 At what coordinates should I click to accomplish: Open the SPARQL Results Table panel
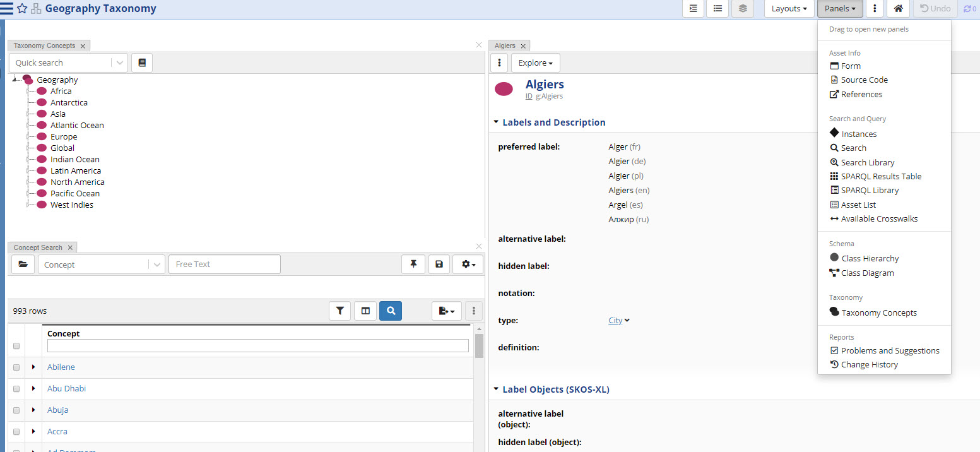pos(880,176)
